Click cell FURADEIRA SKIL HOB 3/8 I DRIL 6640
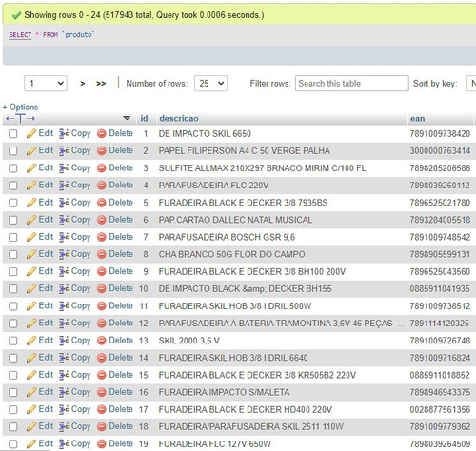The image size is (476, 451). coord(233,358)
